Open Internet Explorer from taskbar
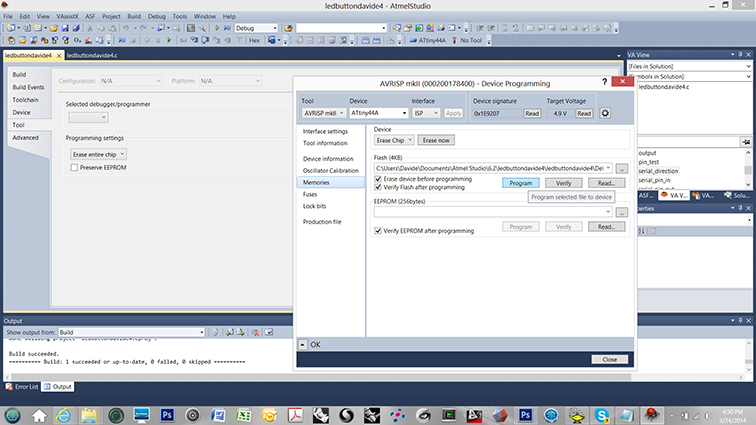This screenshot has height=425, width=756. pos(64,415)
